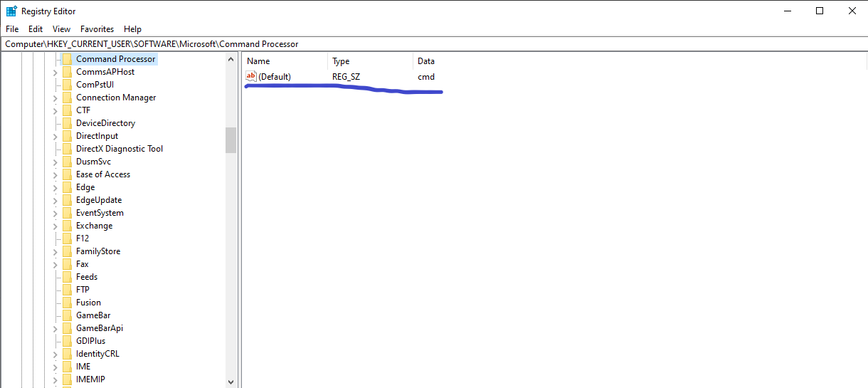868x388 pixels.
Task: Click the registry path address bar
Action: (434, 44)
